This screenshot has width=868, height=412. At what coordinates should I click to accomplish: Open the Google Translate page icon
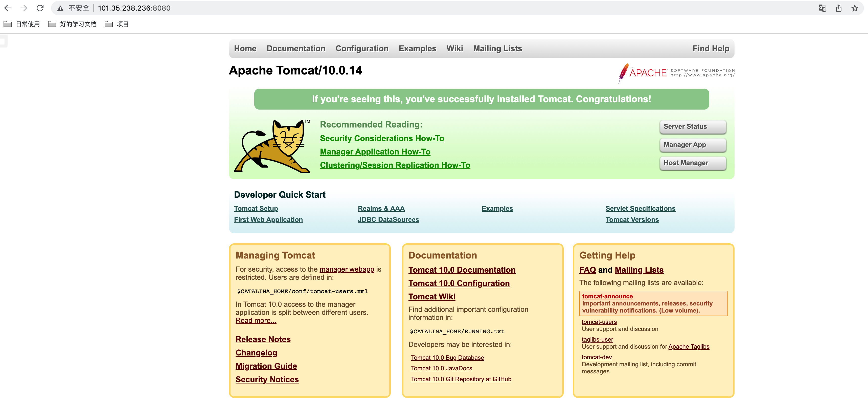click(x=822, y=8)
